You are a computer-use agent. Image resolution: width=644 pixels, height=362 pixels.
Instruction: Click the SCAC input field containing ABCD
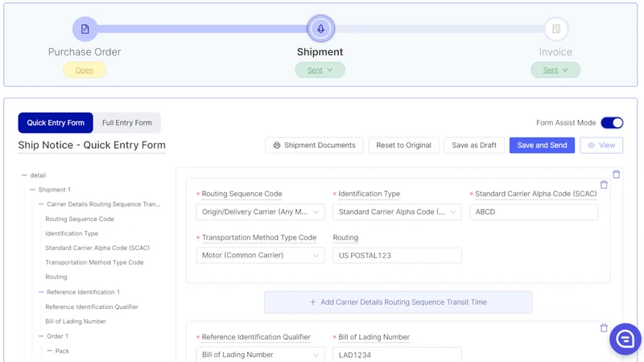(534, 212)
